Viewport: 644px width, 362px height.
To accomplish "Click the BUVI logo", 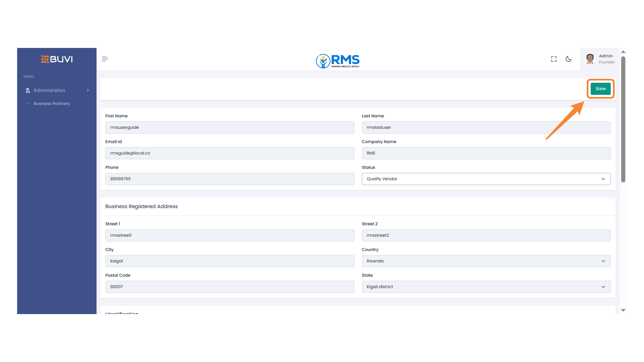I will pos(57,59).
